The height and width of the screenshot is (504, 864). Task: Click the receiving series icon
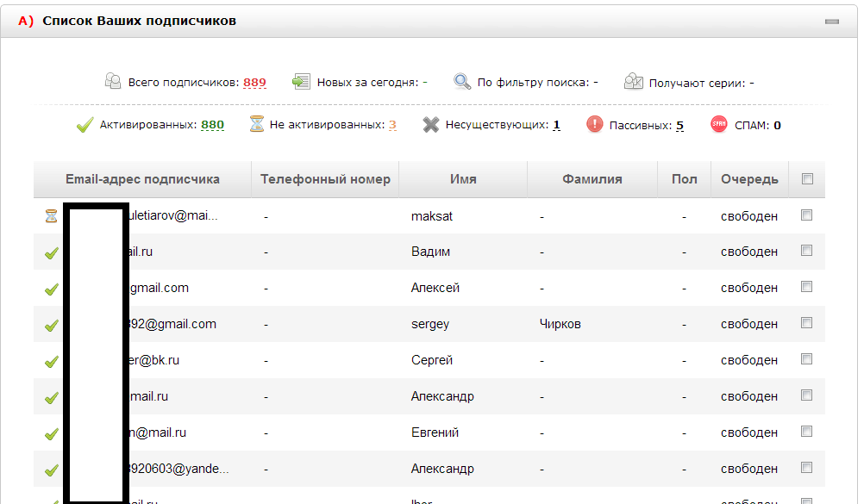tap(633, 82)
